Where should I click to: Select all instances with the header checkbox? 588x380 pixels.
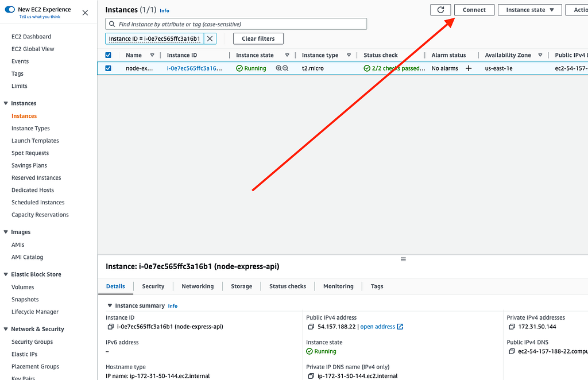tap(109, 55)
